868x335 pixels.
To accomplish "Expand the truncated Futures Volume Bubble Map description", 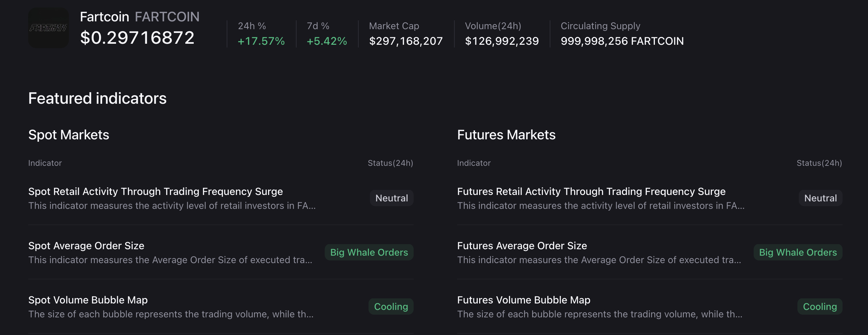I will tap(600, 314).
